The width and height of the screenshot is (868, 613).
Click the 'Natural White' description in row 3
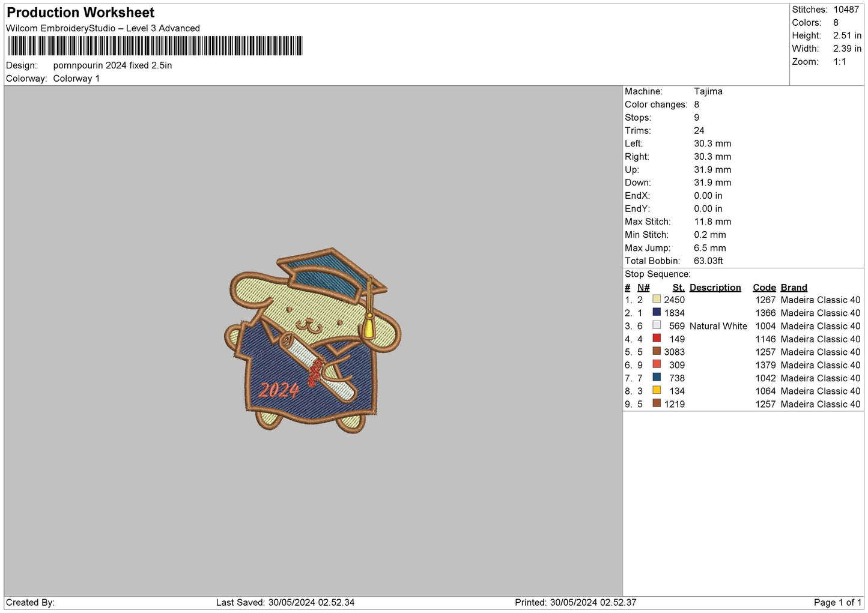tap(718, 326)
